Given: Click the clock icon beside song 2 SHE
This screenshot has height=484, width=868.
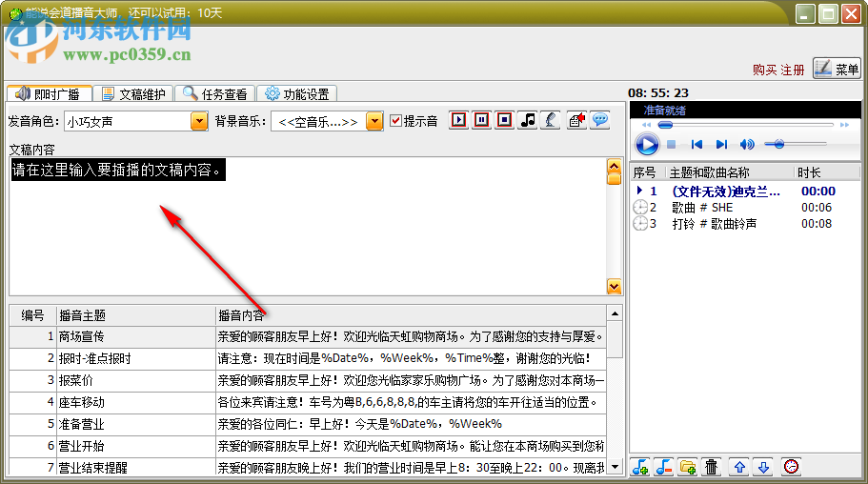Looking at the screenshot, I should coord(640,208).
